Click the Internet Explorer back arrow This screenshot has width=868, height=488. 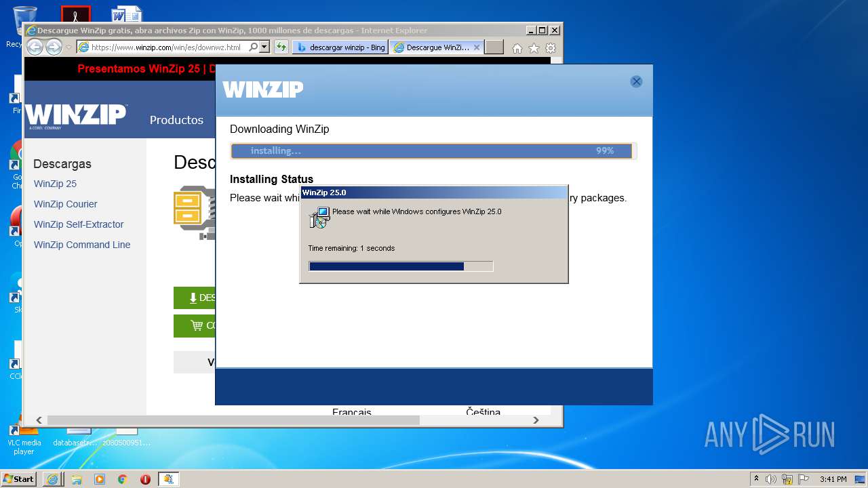click(35, 47)
